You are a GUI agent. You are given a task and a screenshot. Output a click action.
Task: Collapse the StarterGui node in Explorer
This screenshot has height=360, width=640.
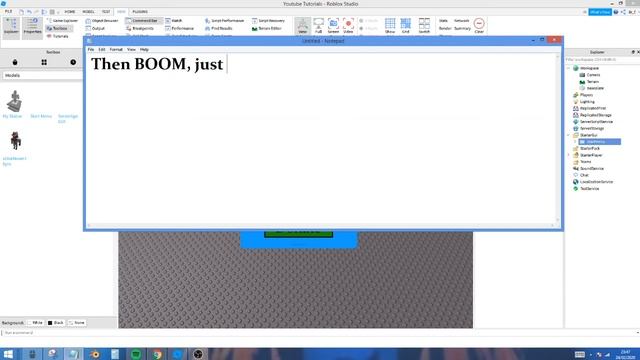569,135
